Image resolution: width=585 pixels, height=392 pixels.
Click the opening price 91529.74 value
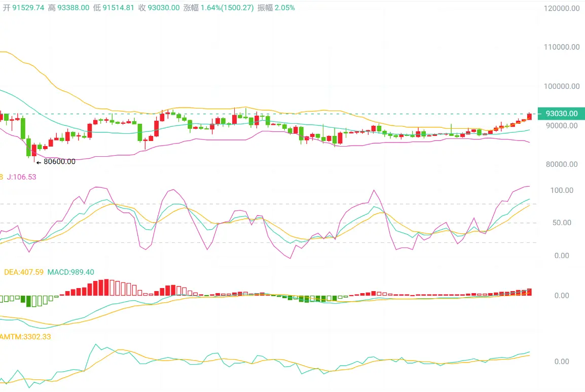click(x=28, y=8)
